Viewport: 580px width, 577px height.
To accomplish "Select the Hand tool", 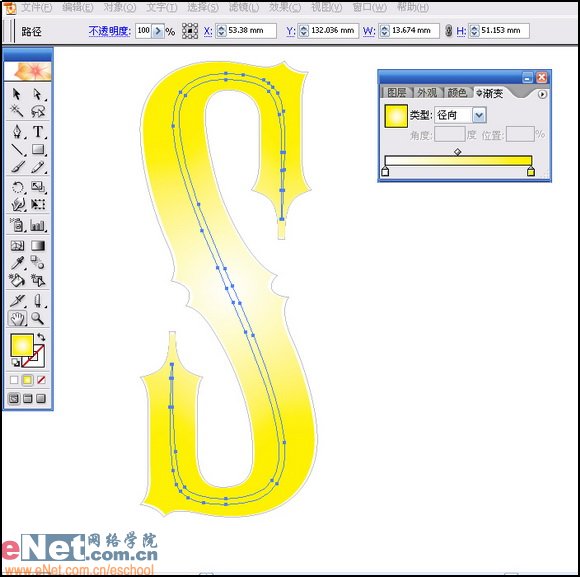I will tap(17, 318).
